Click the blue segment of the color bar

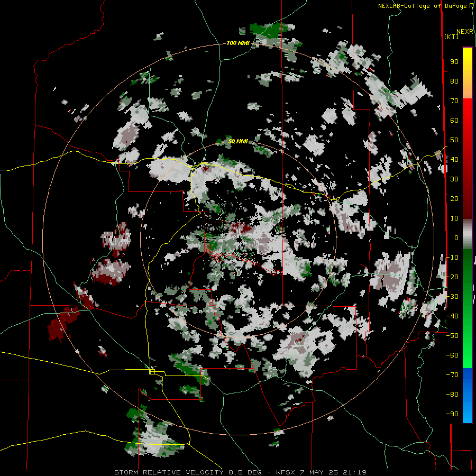(x=467, y=395)
